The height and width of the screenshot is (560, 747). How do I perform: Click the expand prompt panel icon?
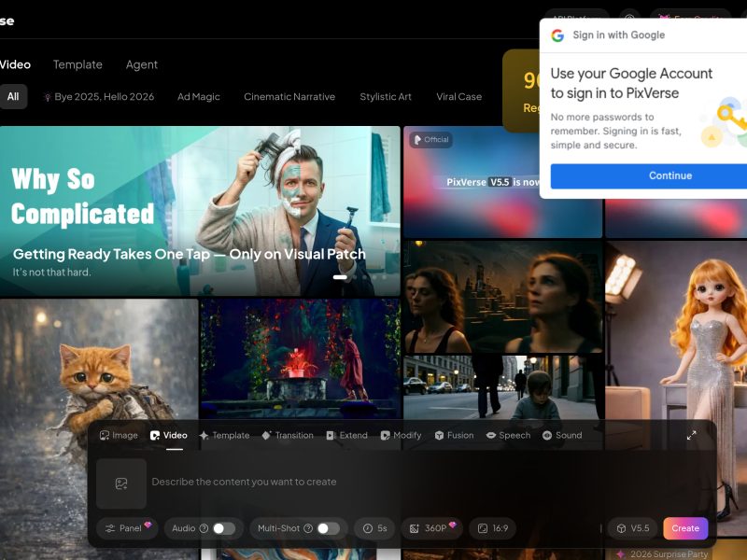[x=692, y=435]
